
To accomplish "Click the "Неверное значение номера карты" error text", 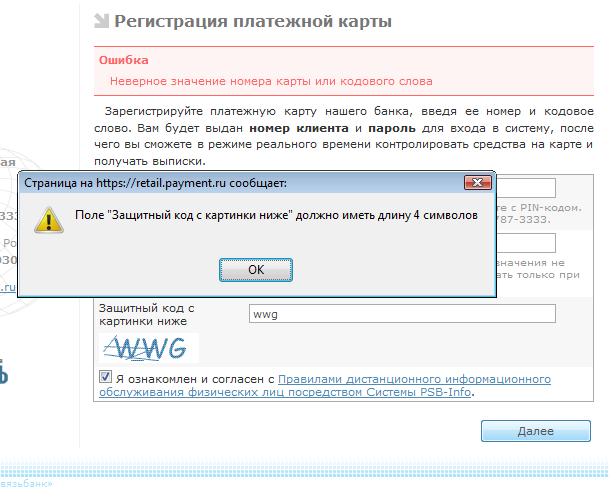I will coord(270,81).
